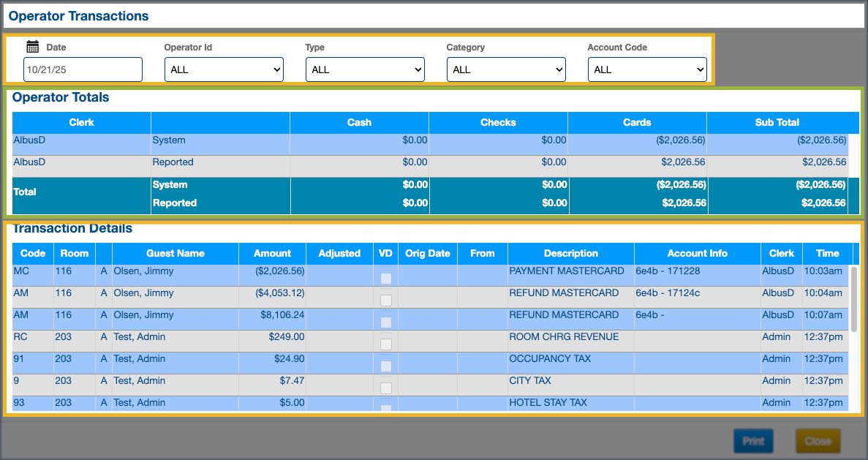
Task: Open the Operator Id dropdown
Action: click(224, 69)
